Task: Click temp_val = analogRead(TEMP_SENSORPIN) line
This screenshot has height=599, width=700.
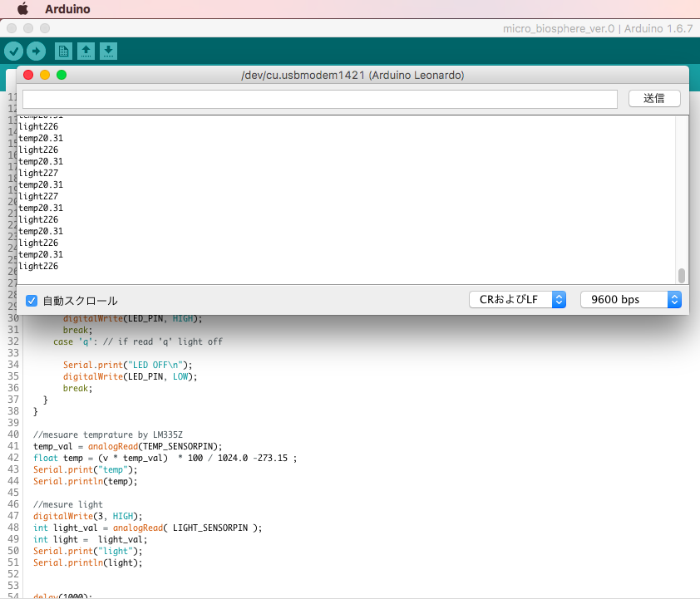Action: [128, 446]
